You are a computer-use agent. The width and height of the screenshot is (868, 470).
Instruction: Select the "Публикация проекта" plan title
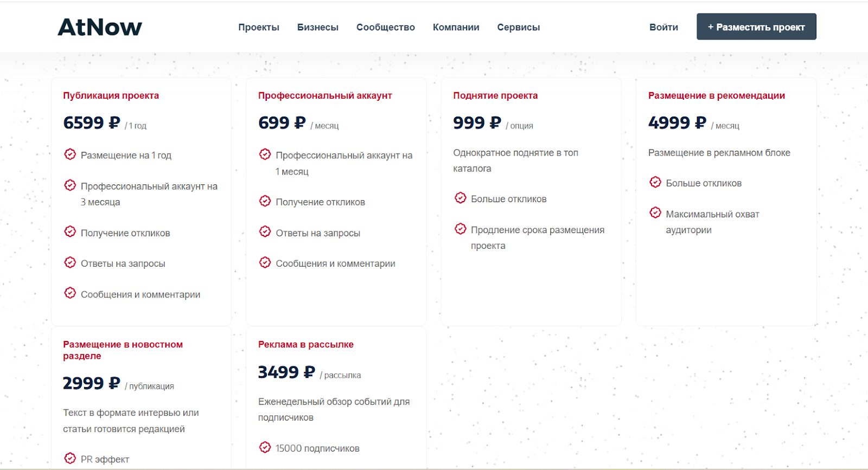point(111,95)
